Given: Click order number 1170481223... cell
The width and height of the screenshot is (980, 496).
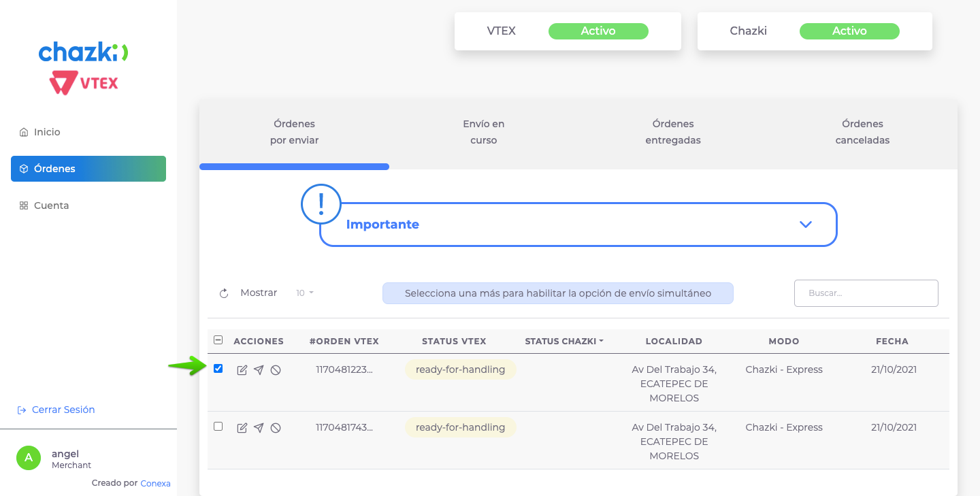Looking at the screenshot, I should coord(344,369).
